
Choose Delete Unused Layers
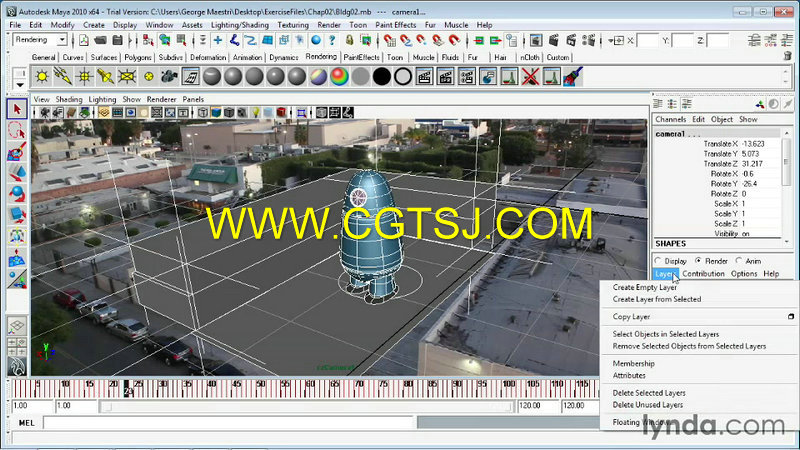click(x=647, y=405)
